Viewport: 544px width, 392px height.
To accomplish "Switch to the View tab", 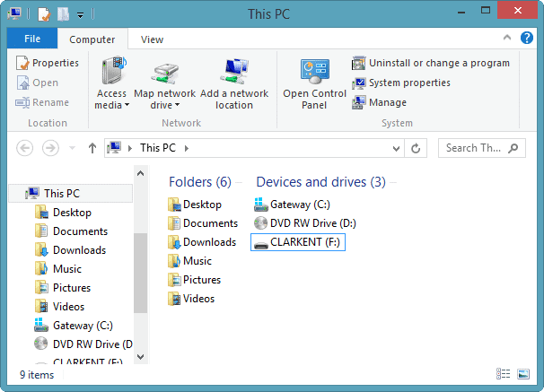I will point(152,39).
